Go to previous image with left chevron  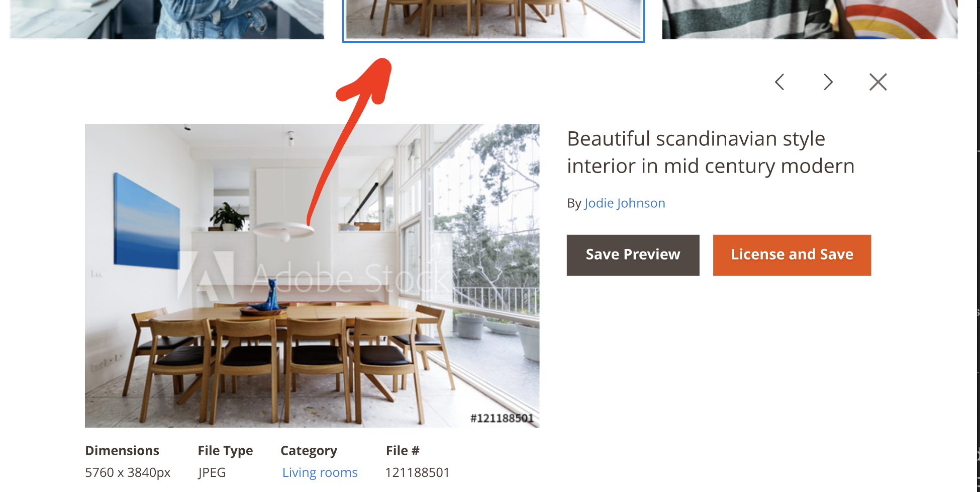tap(779, 82)
